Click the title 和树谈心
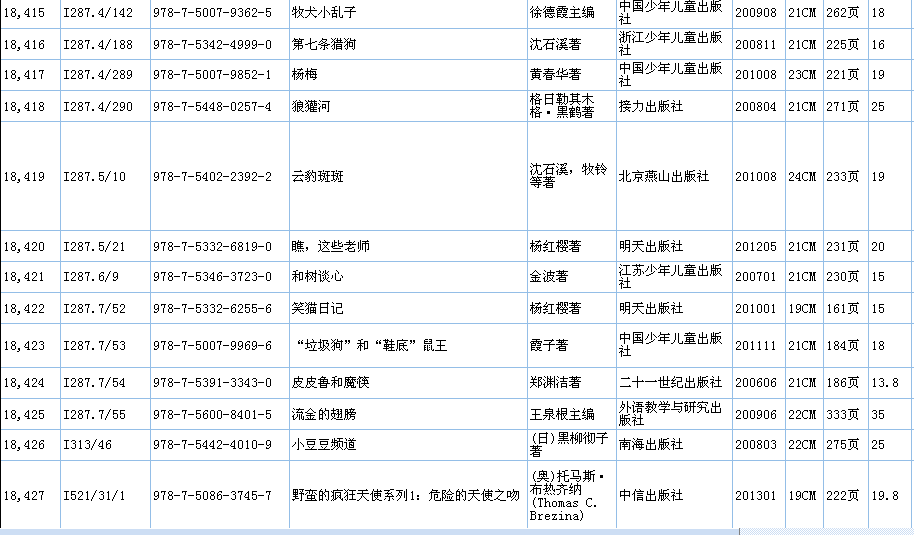The height and width of the screenshot is (535, 914). point(317,277)
